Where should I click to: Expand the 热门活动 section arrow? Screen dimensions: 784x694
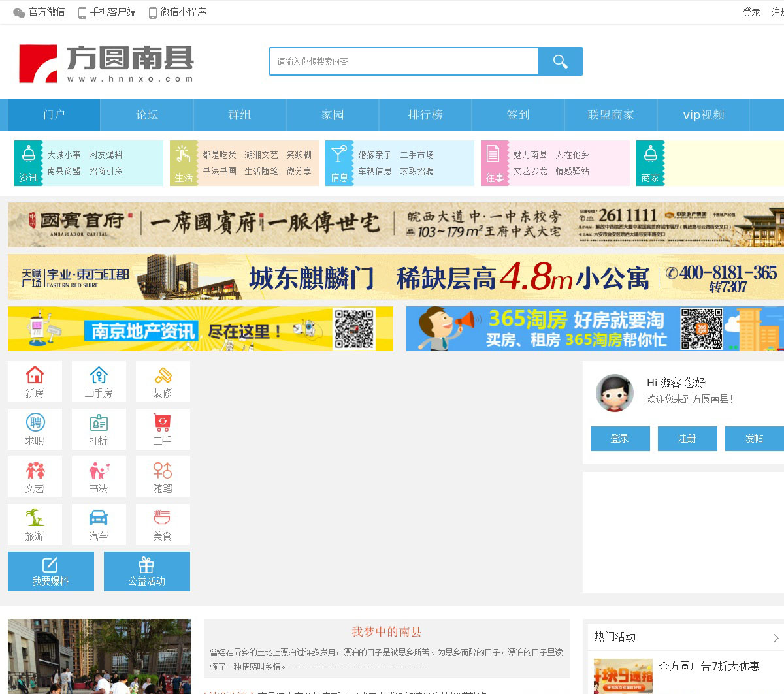tap(776, 638)
